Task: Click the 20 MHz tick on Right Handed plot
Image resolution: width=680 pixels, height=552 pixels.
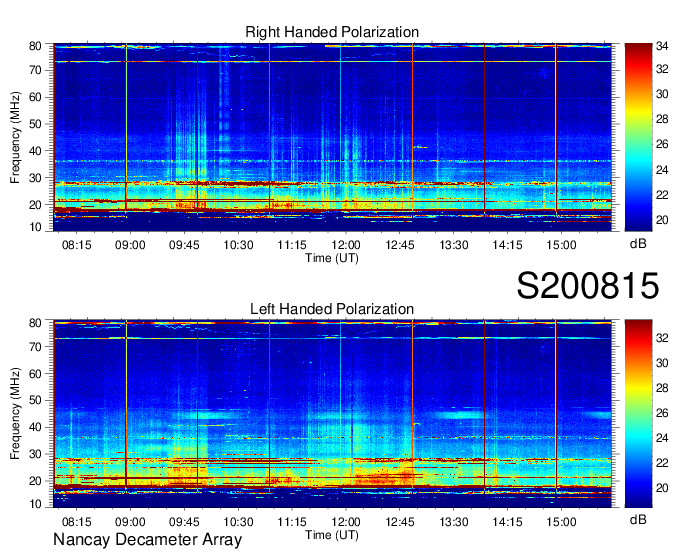Action: coord(35,205)
